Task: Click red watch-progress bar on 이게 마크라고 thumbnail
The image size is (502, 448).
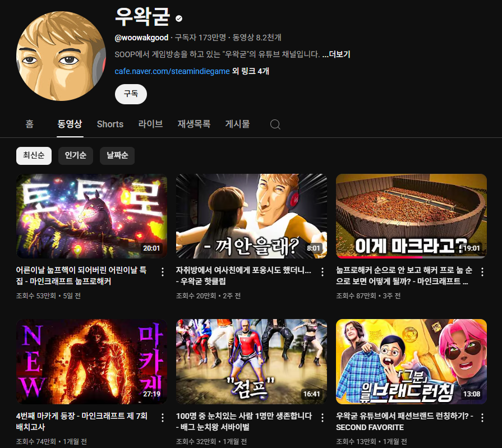Action: click(x=380, y=257)
